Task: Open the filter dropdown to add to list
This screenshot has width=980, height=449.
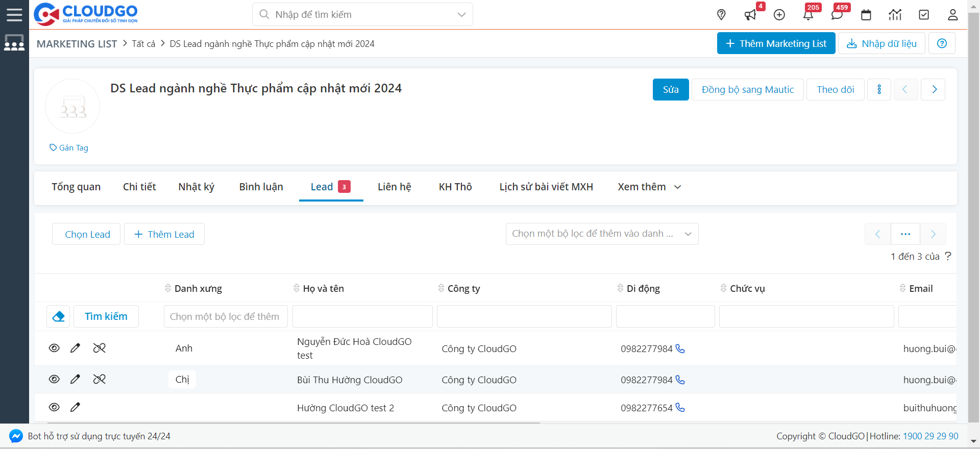Action: click(602, 234)
